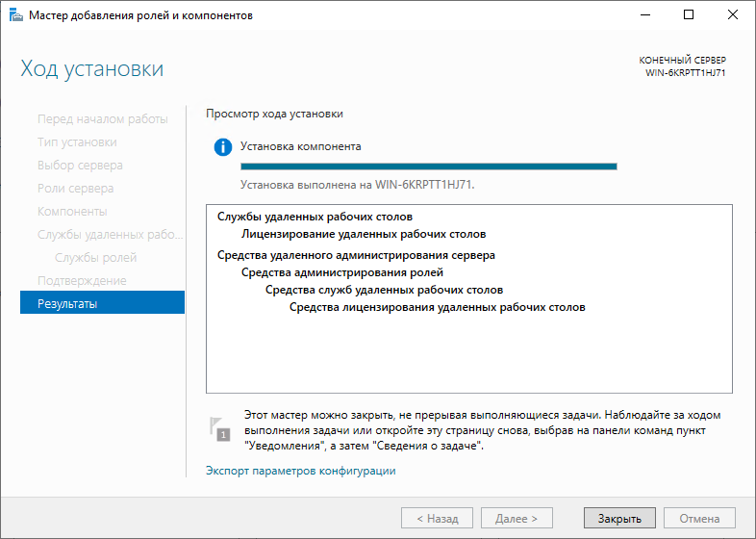Viewport: 756px width, 539px height.
Task: Select the Роли сервера step
Action: [x=76, y=189]
